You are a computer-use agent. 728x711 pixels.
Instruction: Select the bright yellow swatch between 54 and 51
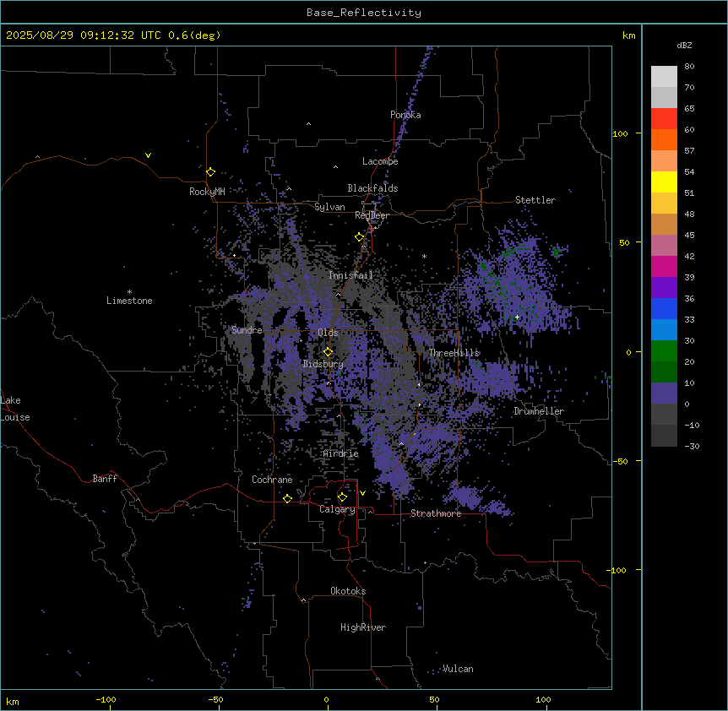664,182
